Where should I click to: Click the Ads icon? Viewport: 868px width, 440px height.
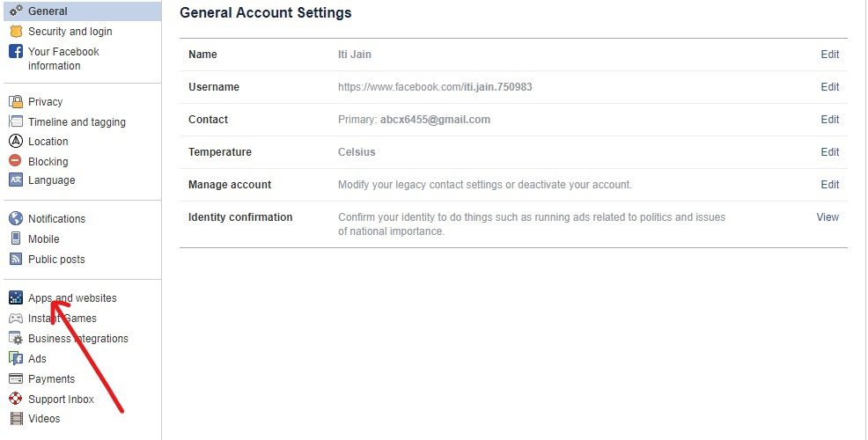[x=16, y=358]
